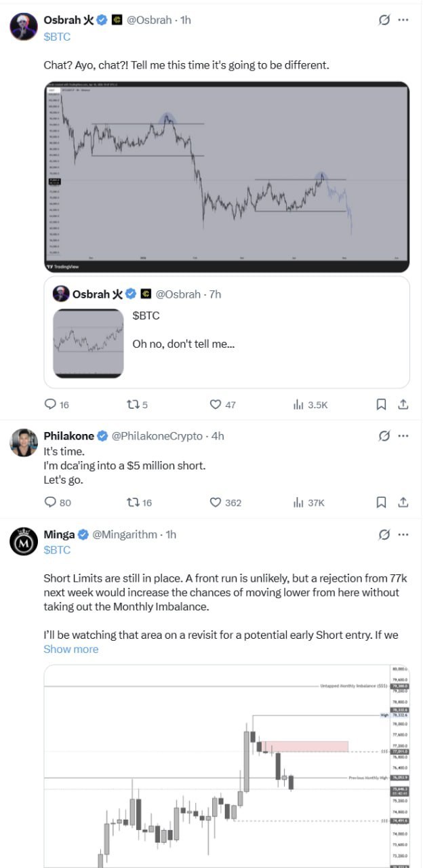Expand Minga's post with Show more
Image resolution: width=423 pixels, height=868 pixels.
[x=70, y=649]
